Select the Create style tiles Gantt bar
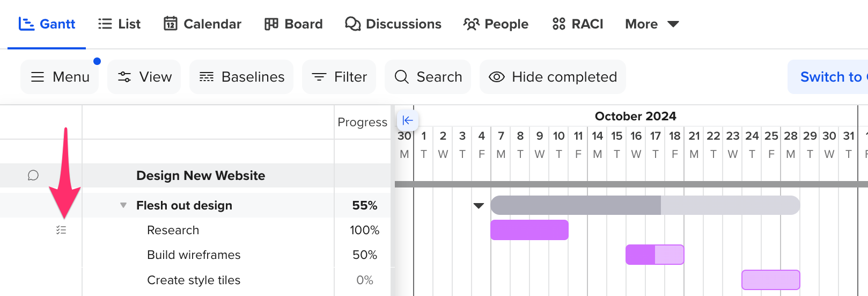Viewport: 868px width, 296px height. pyautogui.click(x=770, y=280)
